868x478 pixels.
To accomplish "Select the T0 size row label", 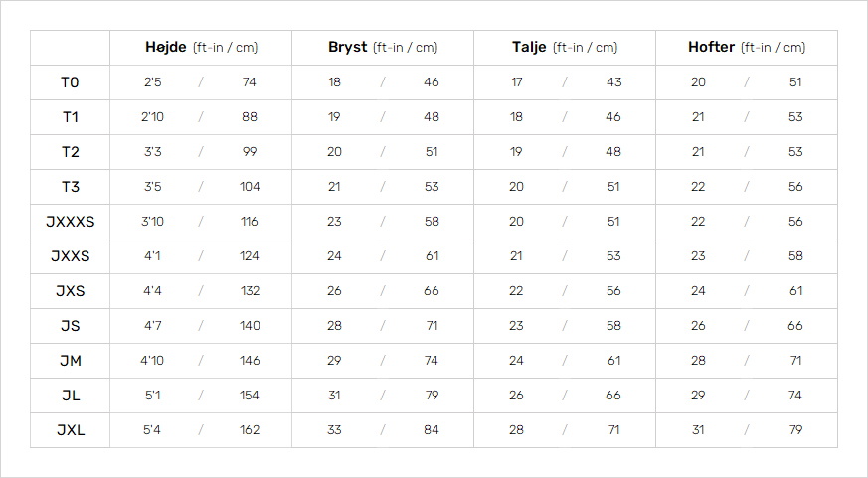I will (70, 82).
